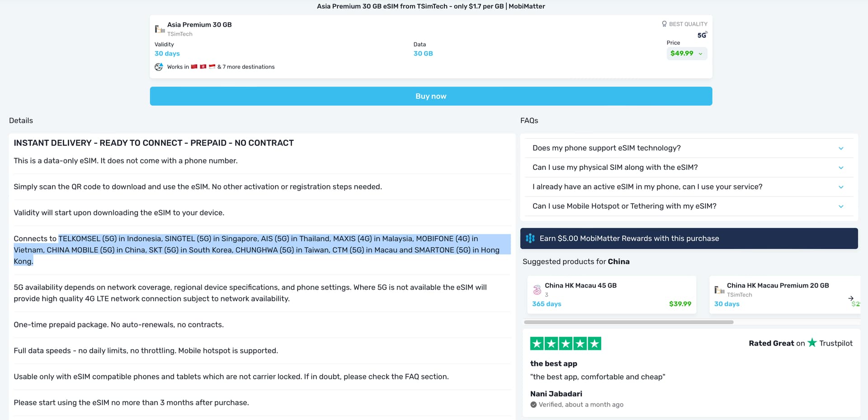Click the suggested products horizontal scrollbar
This screenshot has height=420, width=868.
click(x=628, y=322)
